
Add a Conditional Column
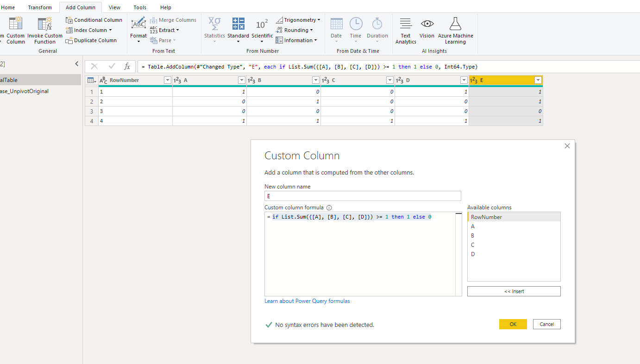94,20
